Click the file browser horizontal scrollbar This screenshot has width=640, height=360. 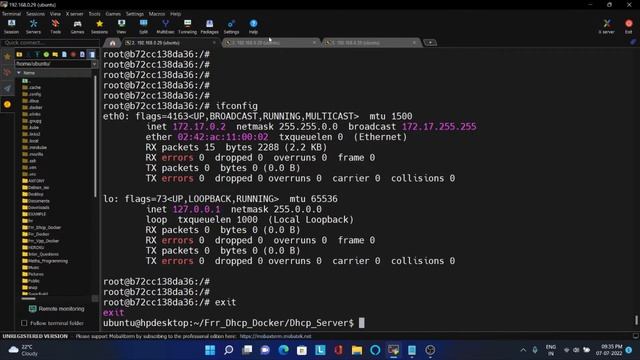click(x=28, y=298)
